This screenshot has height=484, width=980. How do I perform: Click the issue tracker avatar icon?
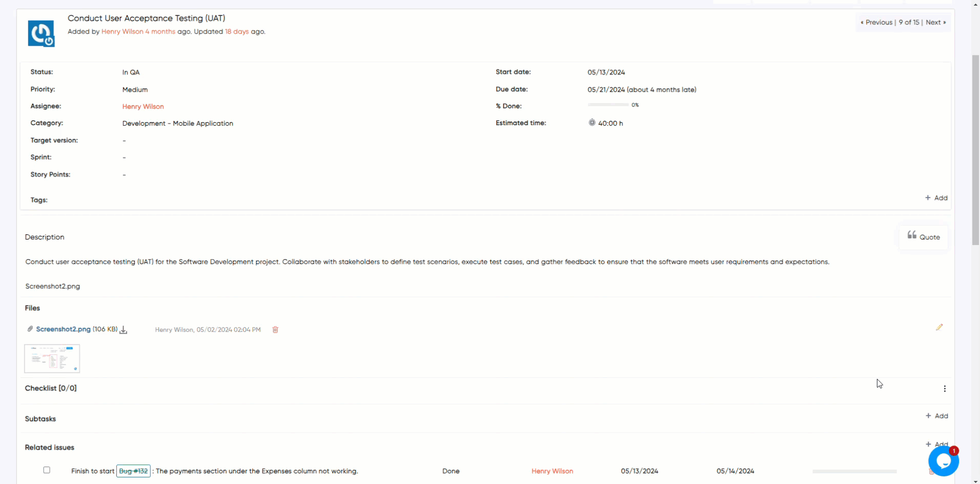(41, 33)
